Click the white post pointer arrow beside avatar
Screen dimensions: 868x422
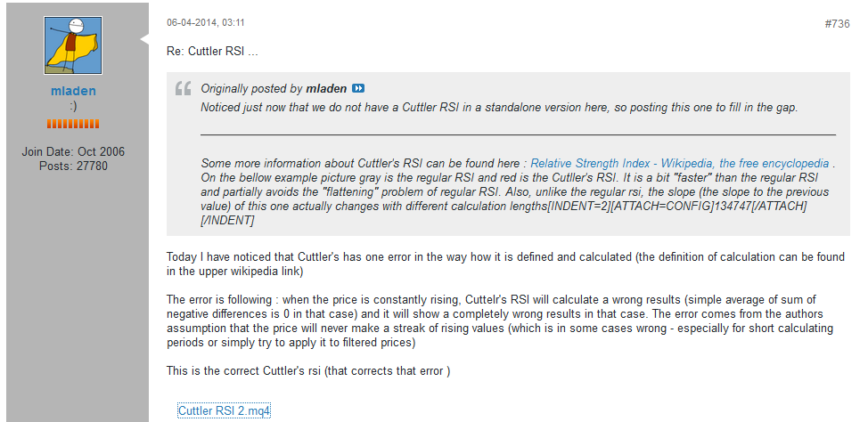click(144, 38)
